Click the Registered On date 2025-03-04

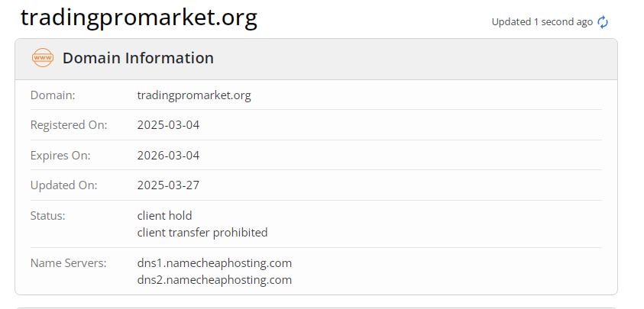tap(168, 124)
